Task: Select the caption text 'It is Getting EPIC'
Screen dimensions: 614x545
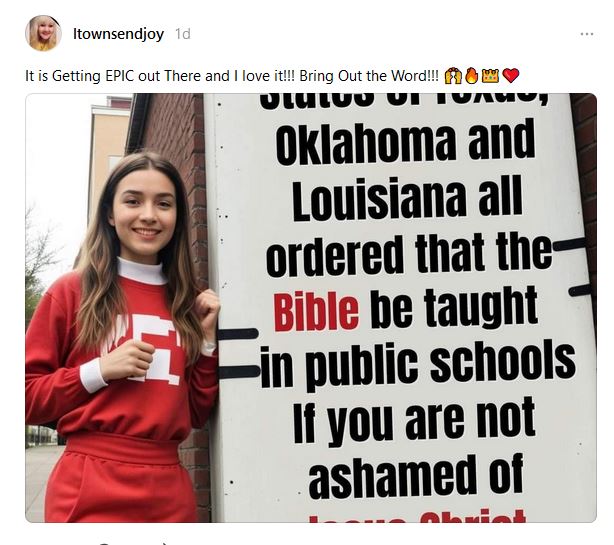Action: click(80, 76)
